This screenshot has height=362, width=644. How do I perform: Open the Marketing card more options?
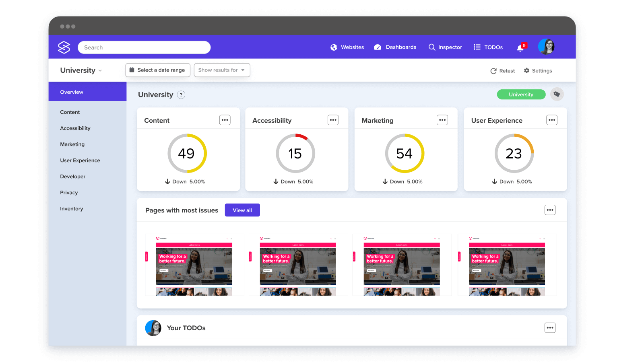click(x=442, y=120)
